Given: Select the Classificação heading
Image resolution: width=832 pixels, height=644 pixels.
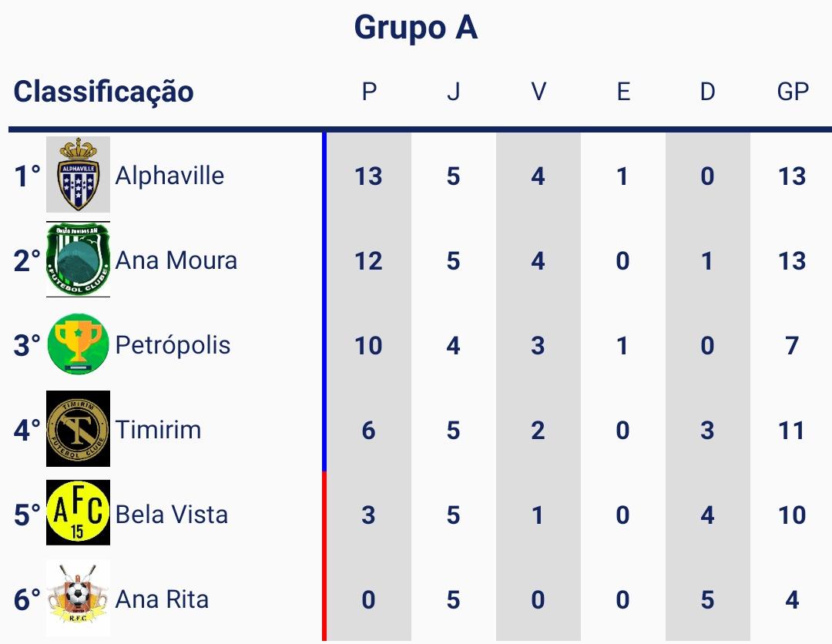Looking at the screenshot, I should [x=104, y=92].
